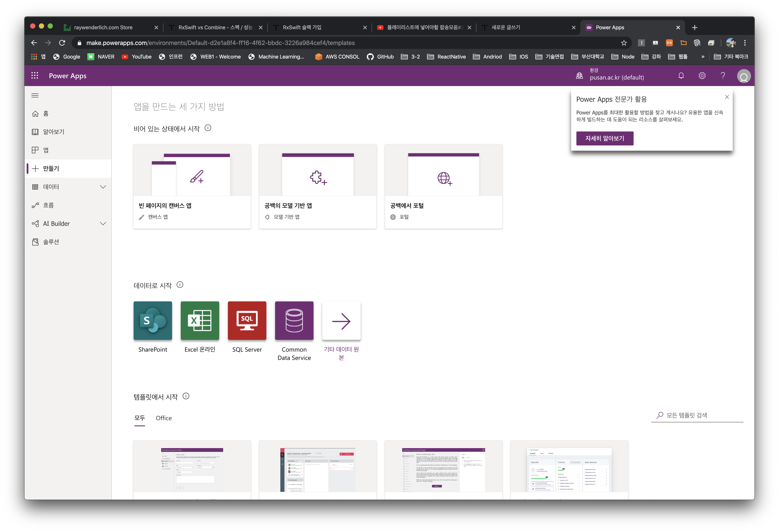Collapse the left navigation hamburger menu
779x532 pixels.
35,95
